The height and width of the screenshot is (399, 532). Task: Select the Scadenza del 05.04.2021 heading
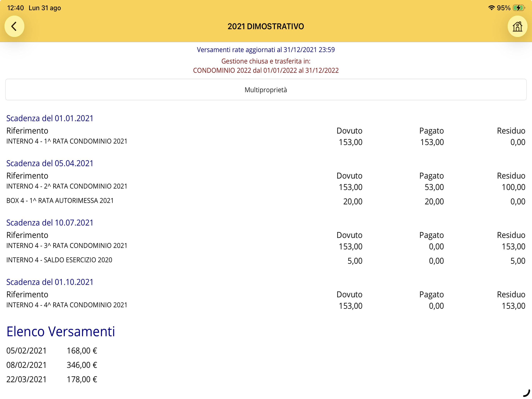pos(49,163)
